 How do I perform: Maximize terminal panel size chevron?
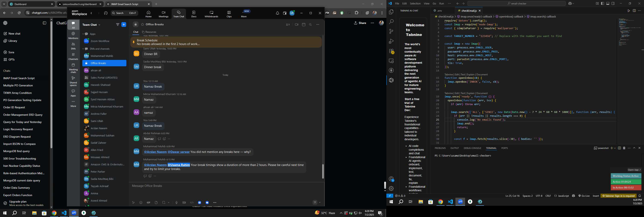point(634,148)
